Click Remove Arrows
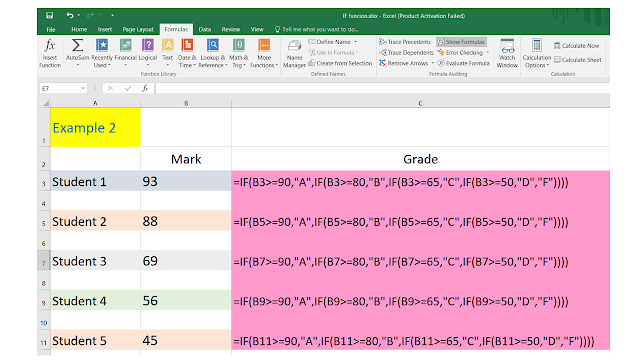640x360 pixels. [403, 63]
